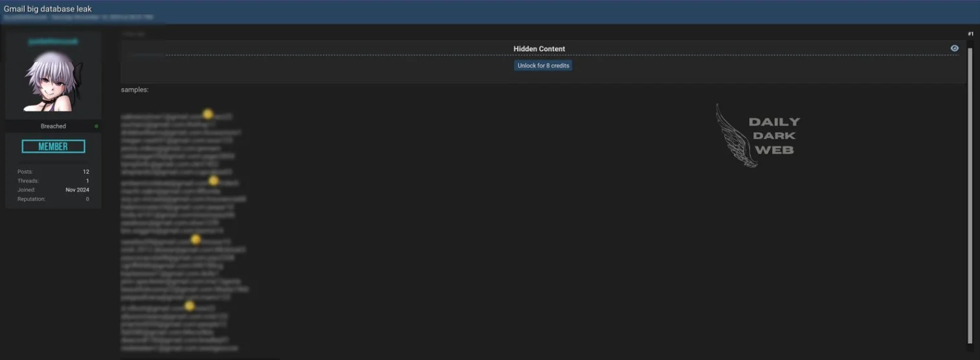This screenshot has width=980, height=360.
Task: Click the Joined date Nov 2024
Action: pyautogui.click(x=78, y=190)
